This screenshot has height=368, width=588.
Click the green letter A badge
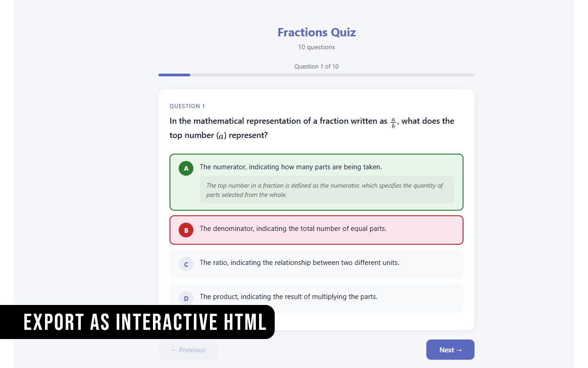tap(186, 168)
